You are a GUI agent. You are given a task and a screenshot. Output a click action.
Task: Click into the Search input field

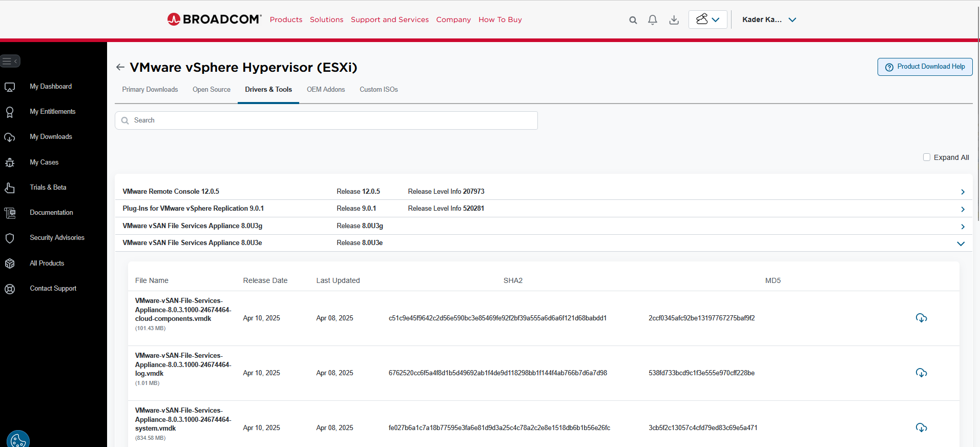pos(328,120)
